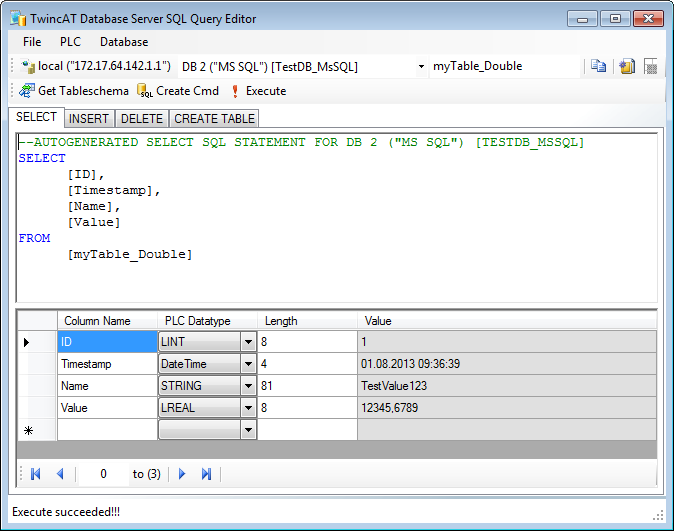Click the Length cell showing 81
The height and width of the screenshot is (531, 674).
307,386
